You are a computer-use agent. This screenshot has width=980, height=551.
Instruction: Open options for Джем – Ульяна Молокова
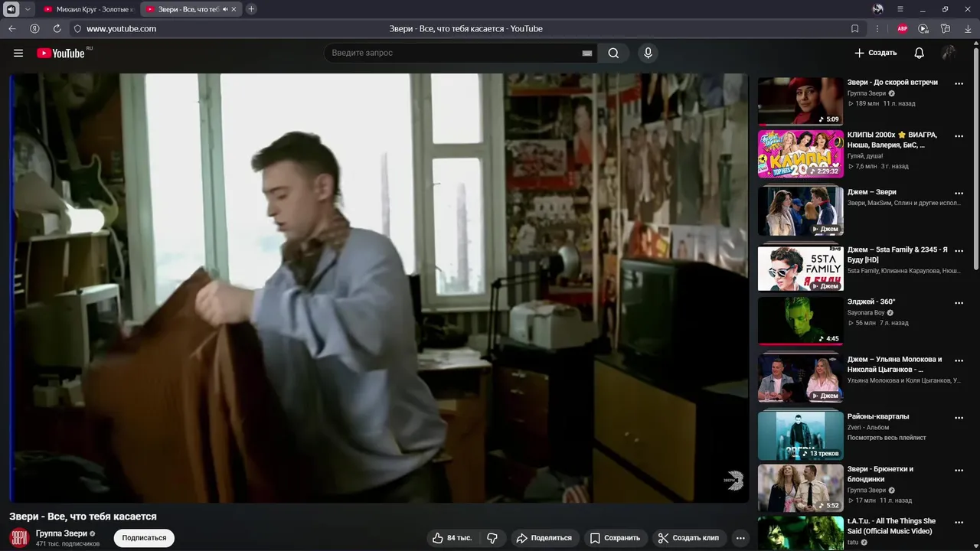[959, 360]
